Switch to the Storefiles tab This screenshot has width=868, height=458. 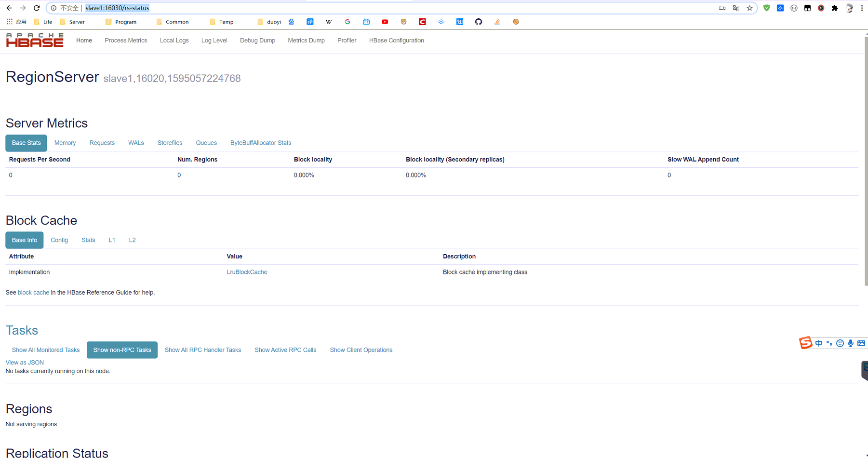[170, 143]
